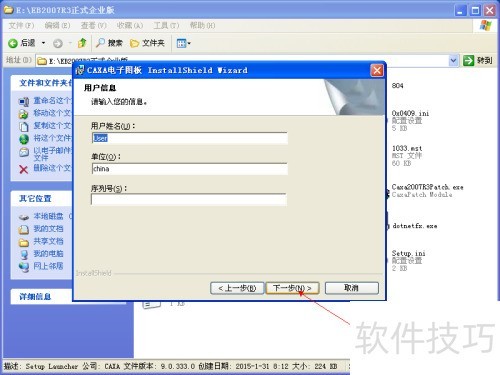This screenshot has height=375, width=500.
Task: Select the Setup.ini file
Action: [x=408, y=253]
